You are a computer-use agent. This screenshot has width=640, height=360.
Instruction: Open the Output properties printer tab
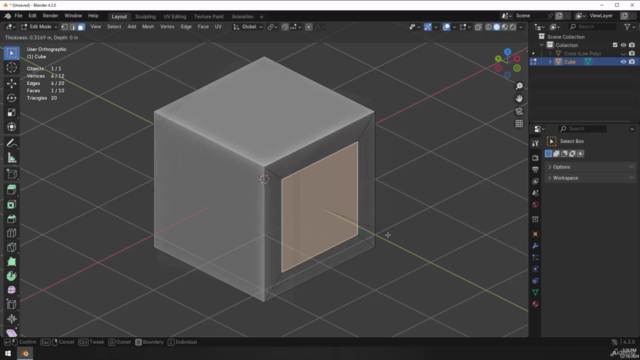535,169
